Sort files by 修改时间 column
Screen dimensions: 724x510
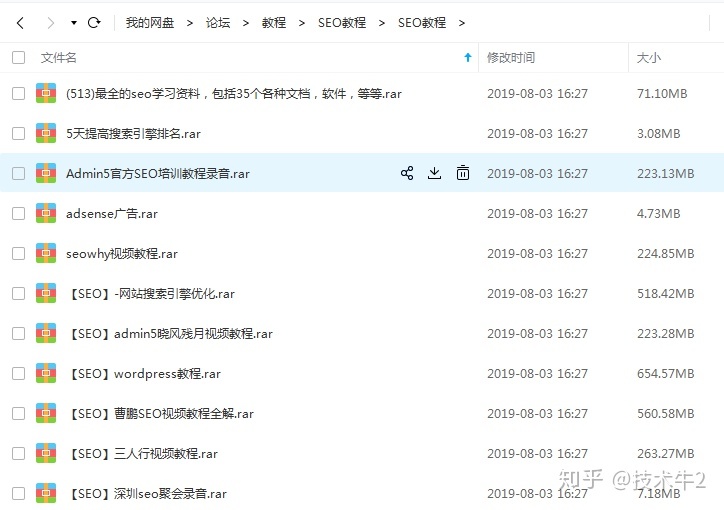coord(510,58)
